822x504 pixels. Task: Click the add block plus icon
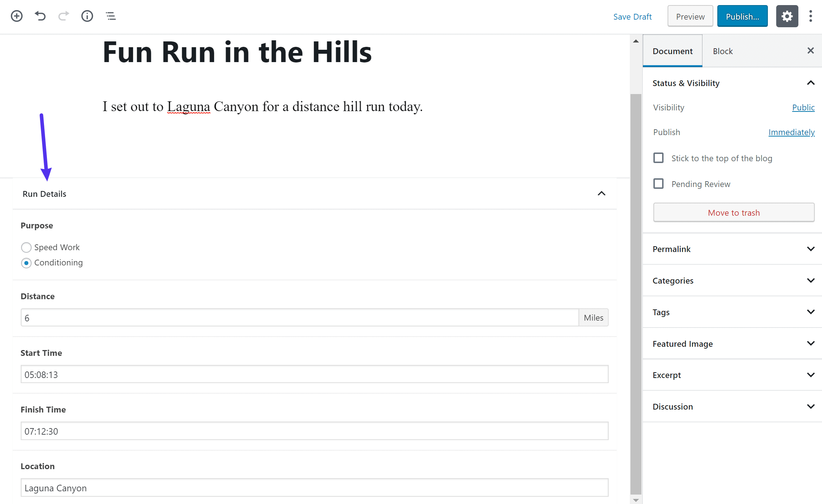tap(16, 16)
